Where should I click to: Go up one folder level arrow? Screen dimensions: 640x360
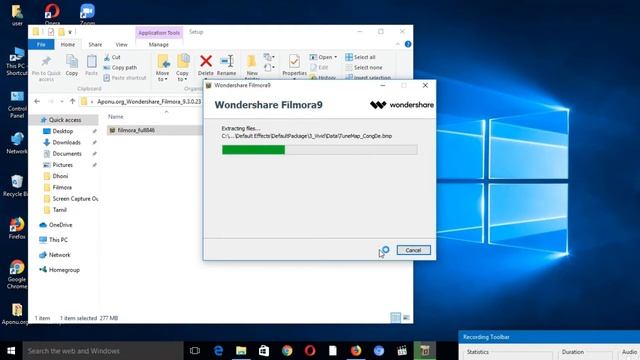(x=72, y=101)
